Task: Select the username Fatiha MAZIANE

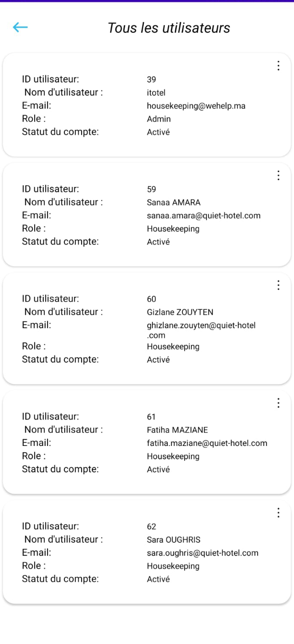Action: (177, 430)
